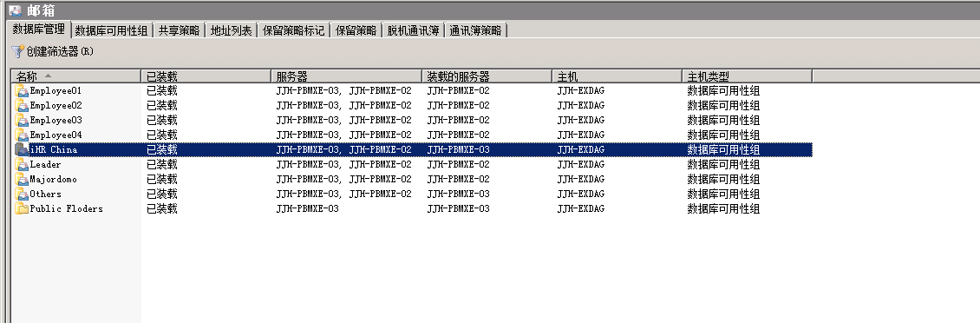This screenshot has width=980, height=323.
Task: Open the 保留策略标记 tab
Action: [x=294, y=30]
